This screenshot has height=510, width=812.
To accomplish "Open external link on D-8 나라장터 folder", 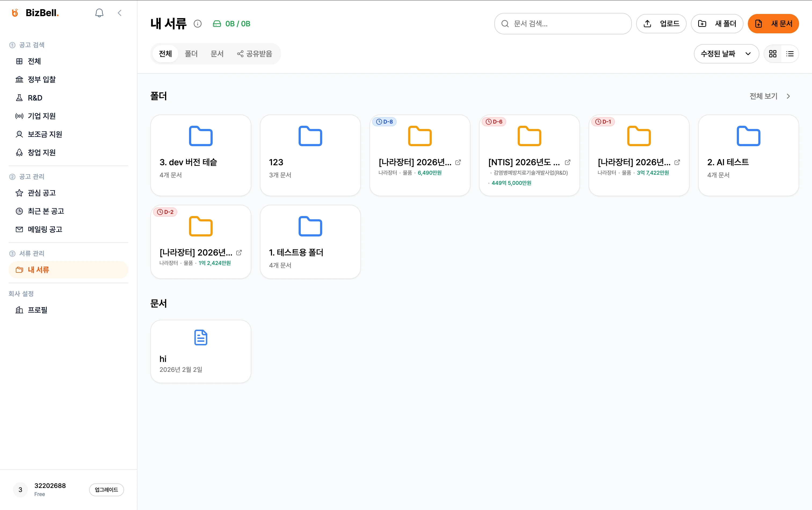I will pos(458,163).
